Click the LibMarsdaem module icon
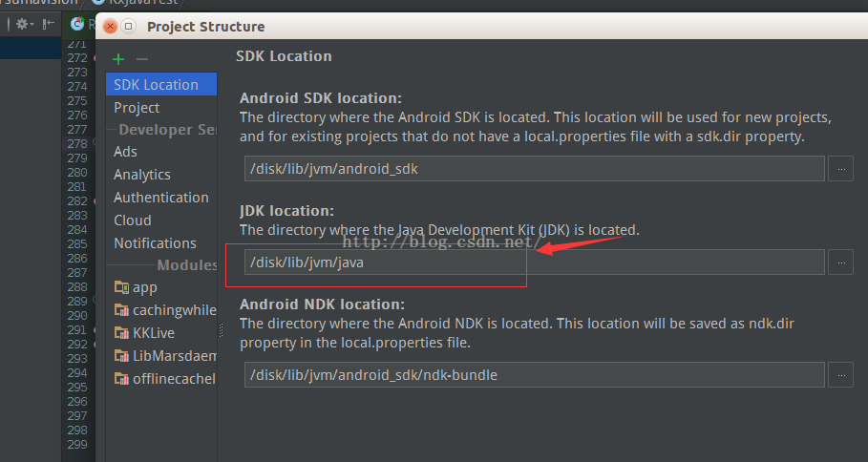Image resolution: width=868 pixels, height=462 pixels. (x=121, y=355)
